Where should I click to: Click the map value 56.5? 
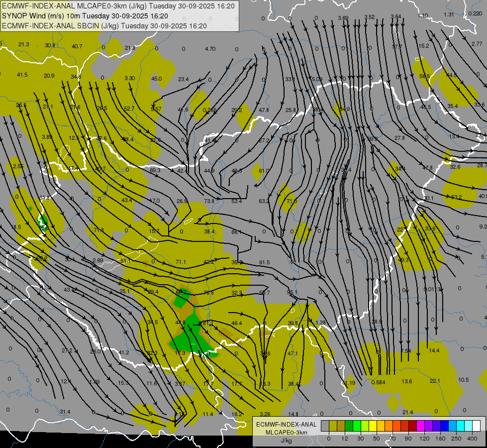click(x=425, y=76)
